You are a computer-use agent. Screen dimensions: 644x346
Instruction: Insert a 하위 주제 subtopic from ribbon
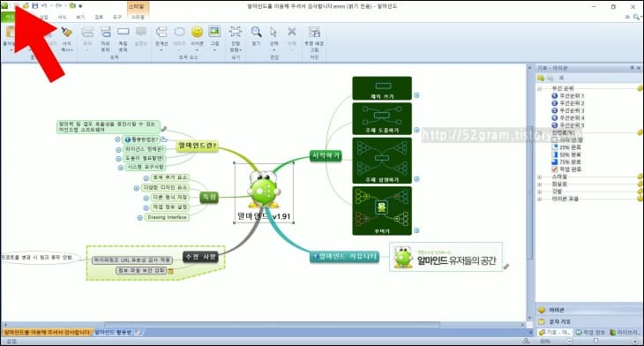106,40
